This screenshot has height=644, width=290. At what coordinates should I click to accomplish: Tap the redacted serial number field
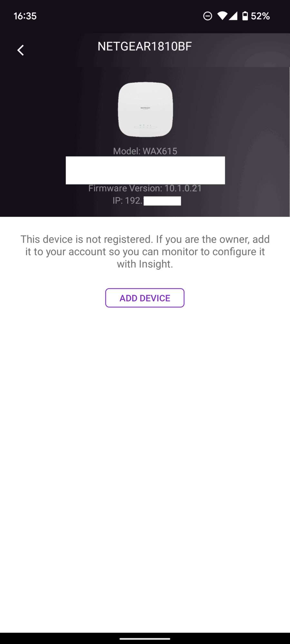[x=145, y=170]
